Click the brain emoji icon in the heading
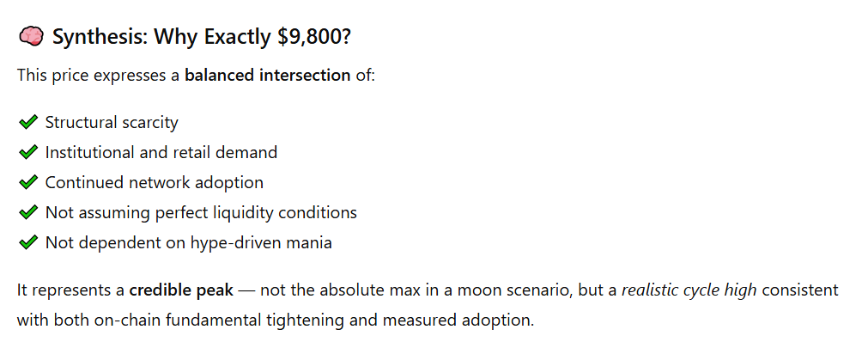 [30, 37]
